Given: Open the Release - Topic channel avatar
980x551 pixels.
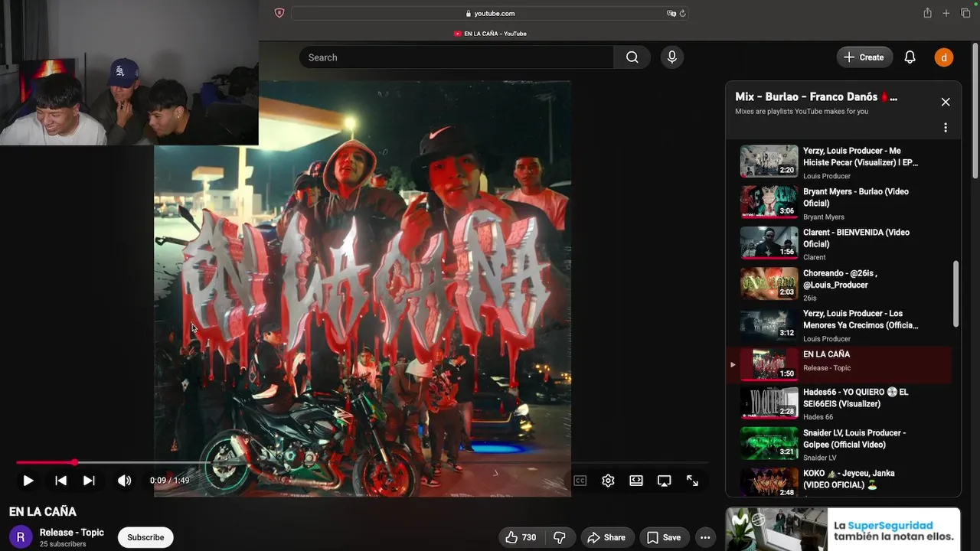Looking at the screenshot, I should [21, 537].
